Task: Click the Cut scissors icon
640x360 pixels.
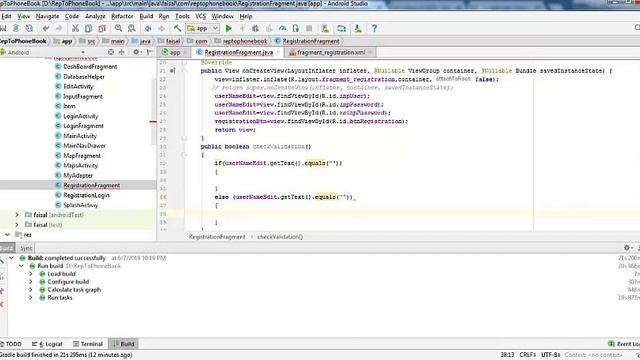Action: (x=75, y=29)
